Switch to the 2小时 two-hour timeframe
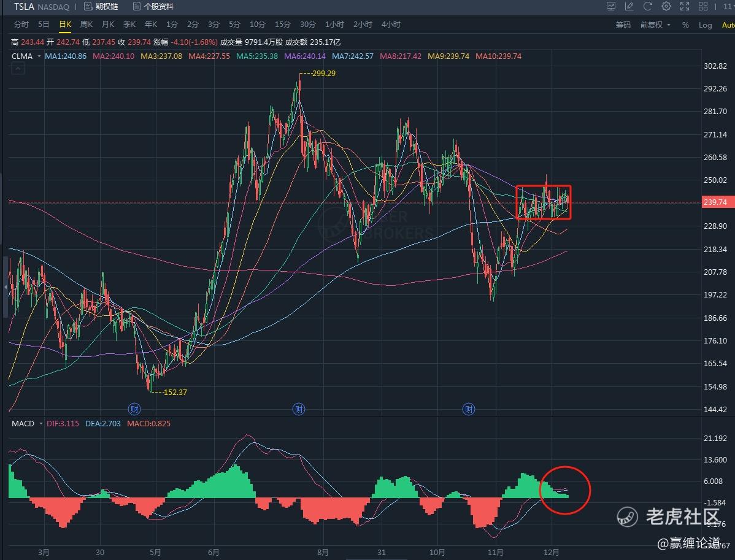The width and height of the screenshot is (735, 560). coord(363,25)
